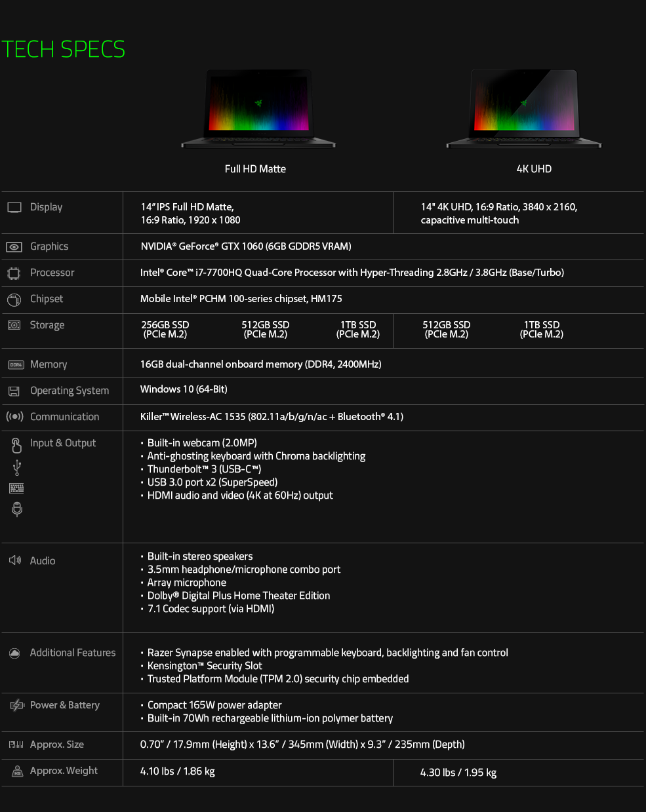Screen dimensions: 646x812
Task: Click the 'Graphics' row label
Action: tap(49, 246)
